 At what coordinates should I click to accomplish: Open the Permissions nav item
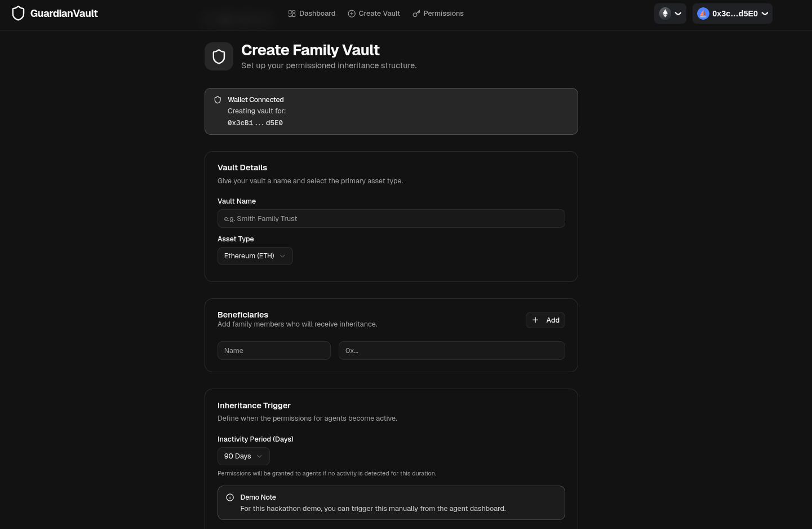[x=443, y=14]
